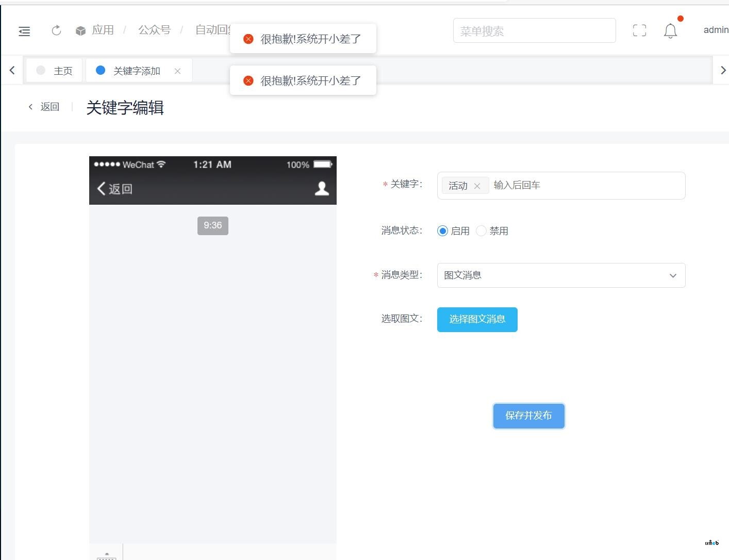
Task: Switch to the 关键字添加 tab
Action: 137,71
